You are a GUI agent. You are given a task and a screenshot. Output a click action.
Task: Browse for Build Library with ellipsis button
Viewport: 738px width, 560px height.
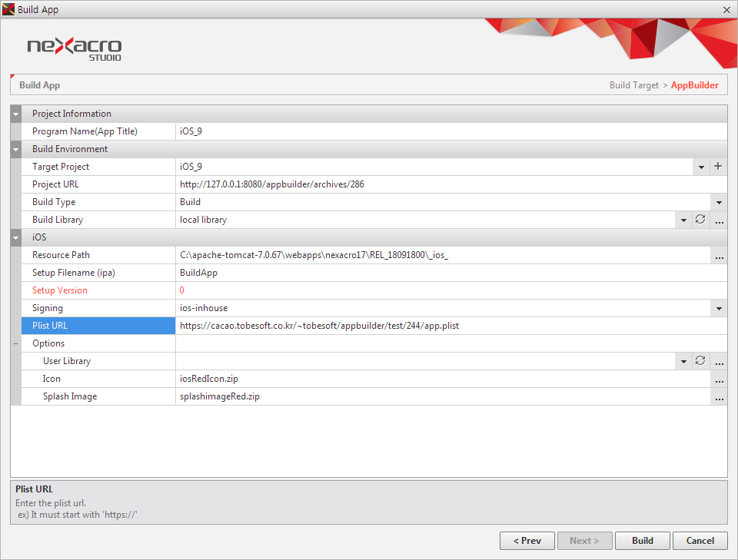point(719,220)
